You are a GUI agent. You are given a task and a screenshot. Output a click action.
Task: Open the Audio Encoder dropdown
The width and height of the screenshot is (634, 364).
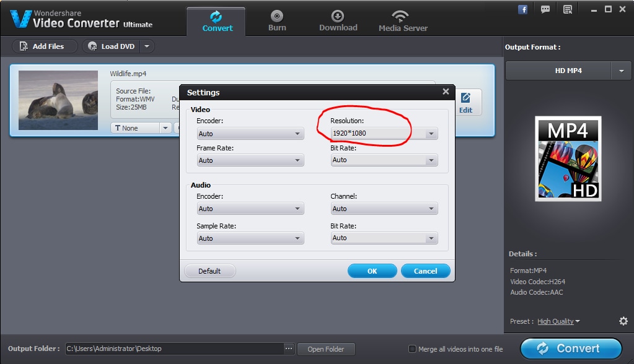click(250, 209)
